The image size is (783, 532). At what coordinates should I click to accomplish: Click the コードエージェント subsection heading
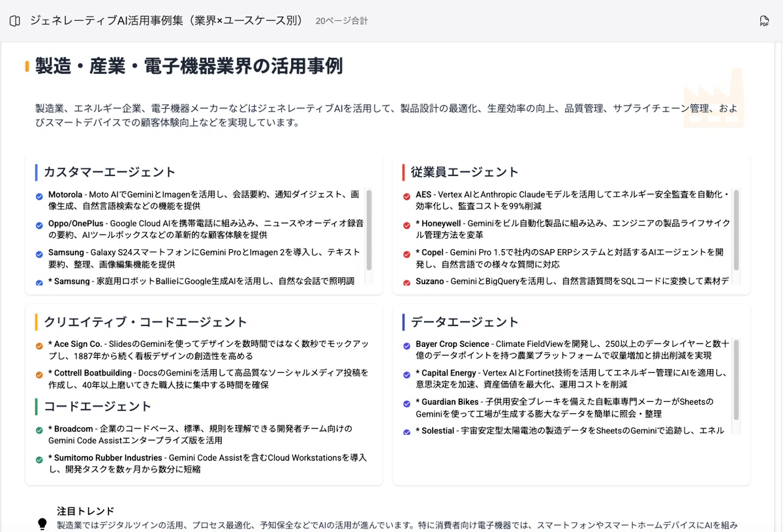pos(98,407)
